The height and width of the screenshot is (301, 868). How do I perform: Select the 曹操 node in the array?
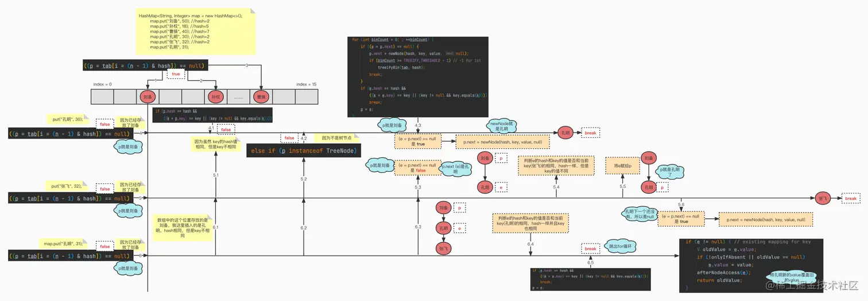tap(261, 97)
